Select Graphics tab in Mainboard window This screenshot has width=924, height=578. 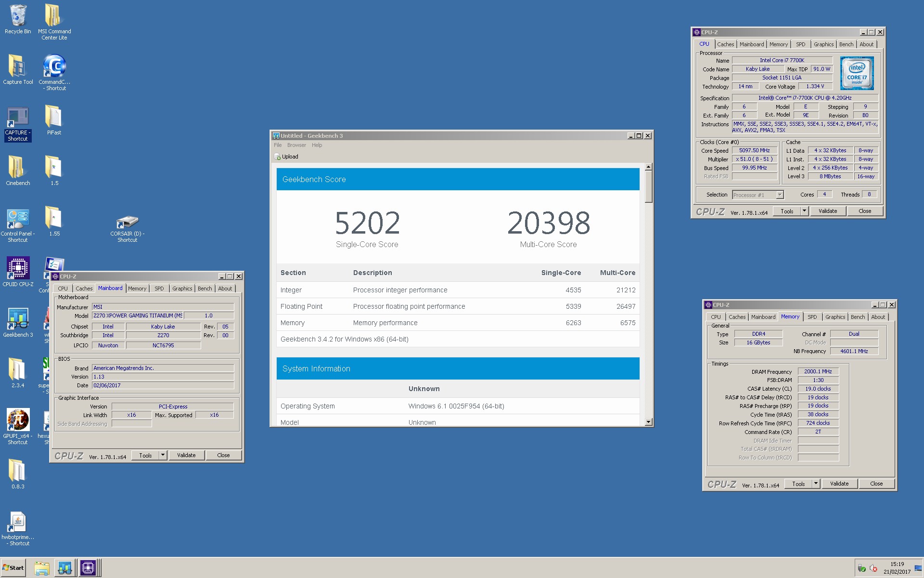click(182, 289)
